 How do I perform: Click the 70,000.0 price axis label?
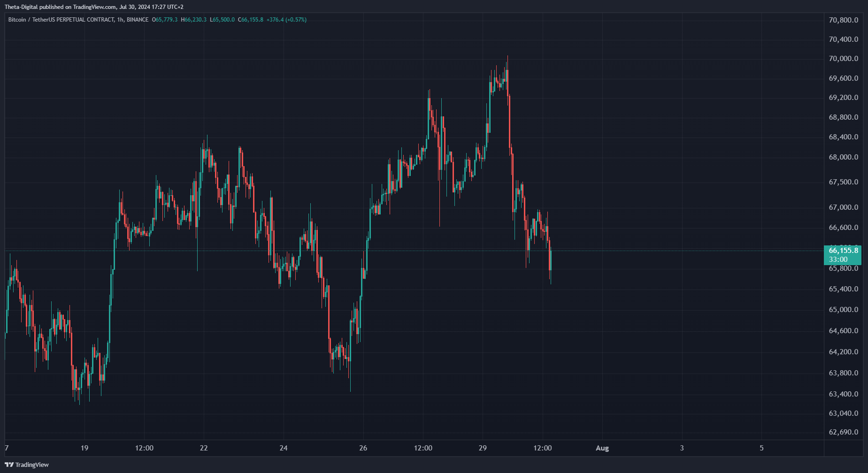(x=844, y=59)
